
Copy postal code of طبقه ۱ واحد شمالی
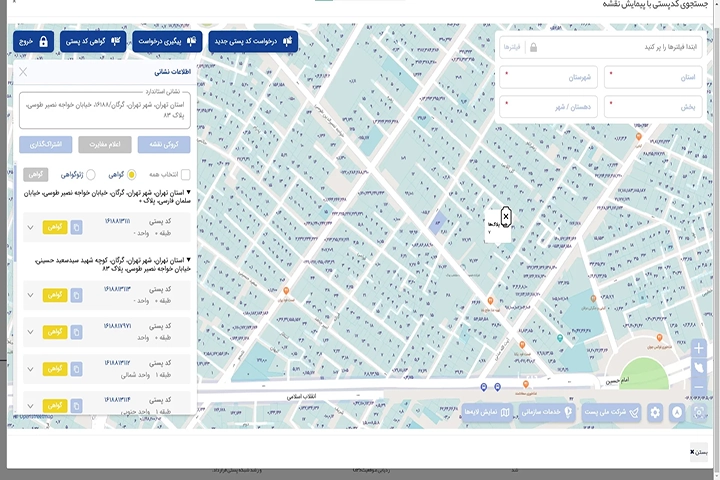click(x=77, y=369)
